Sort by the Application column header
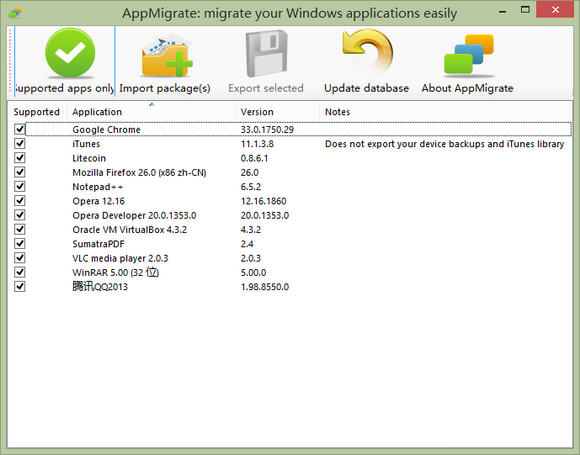The image size is (580, 455). (151, 112)
